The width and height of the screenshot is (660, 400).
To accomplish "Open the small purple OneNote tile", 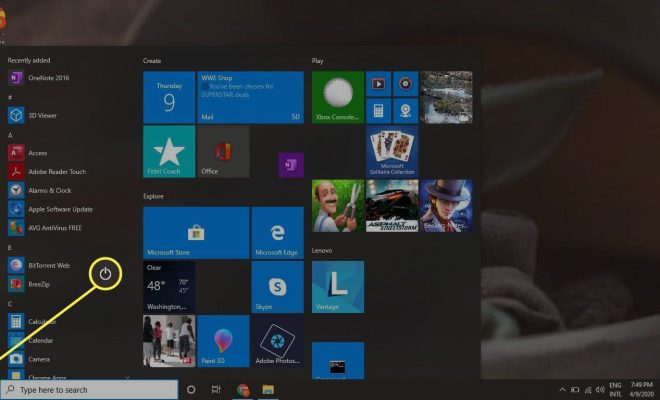I will point(291,165).
